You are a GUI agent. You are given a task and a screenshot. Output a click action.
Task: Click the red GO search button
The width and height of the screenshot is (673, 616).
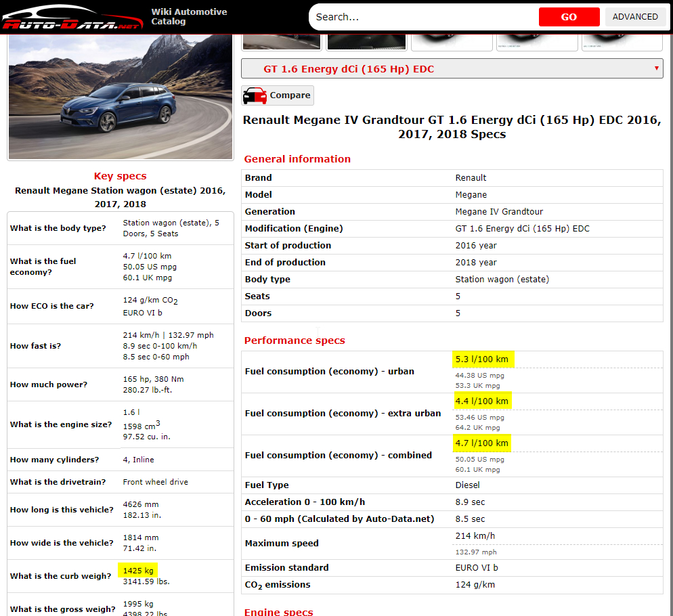[x=569, y=17]
